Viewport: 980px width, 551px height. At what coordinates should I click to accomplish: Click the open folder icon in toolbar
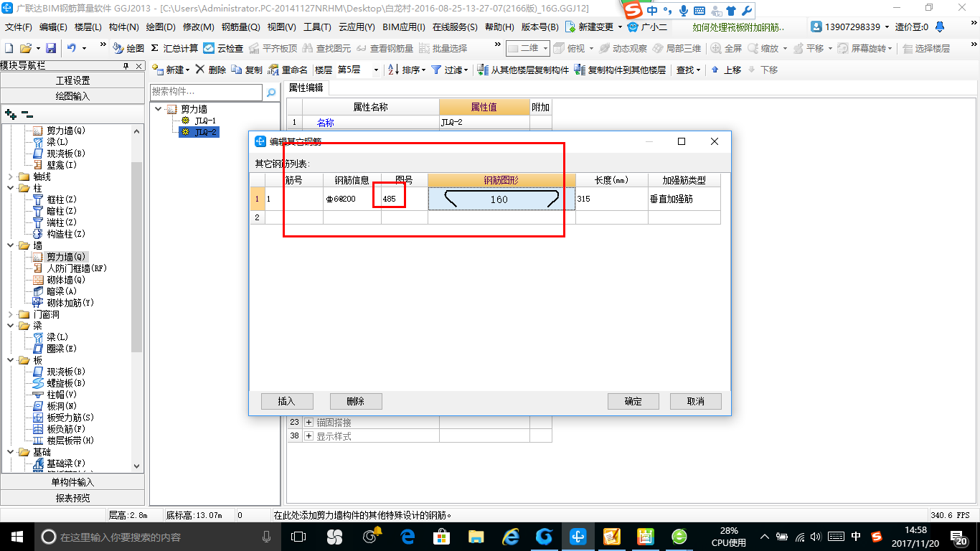[x=25, y=48]
